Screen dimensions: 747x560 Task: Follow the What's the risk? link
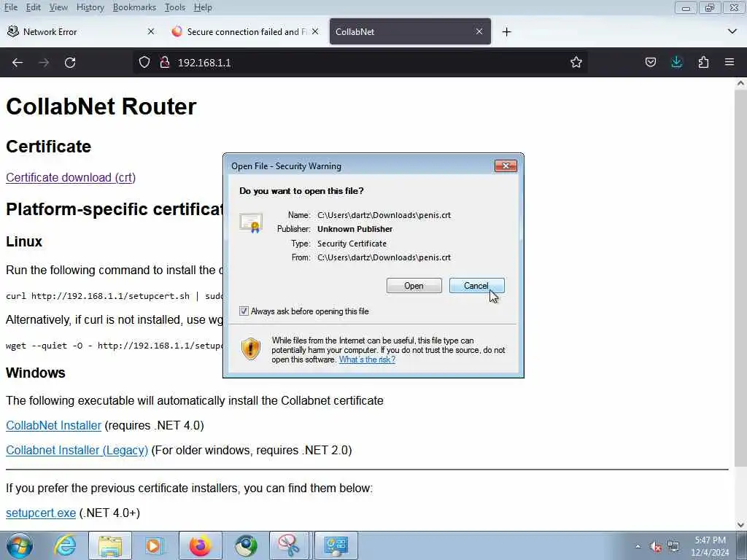tap(367, 359)
